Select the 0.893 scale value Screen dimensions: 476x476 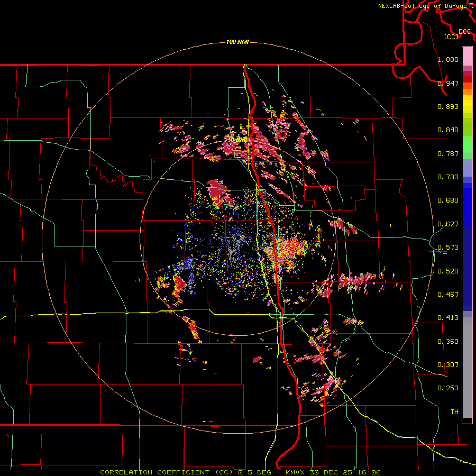pyautogui.click(x=448, y=106)
